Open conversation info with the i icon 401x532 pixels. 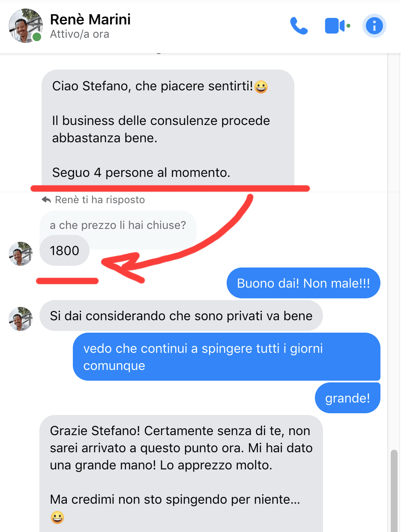click(374, 26)
